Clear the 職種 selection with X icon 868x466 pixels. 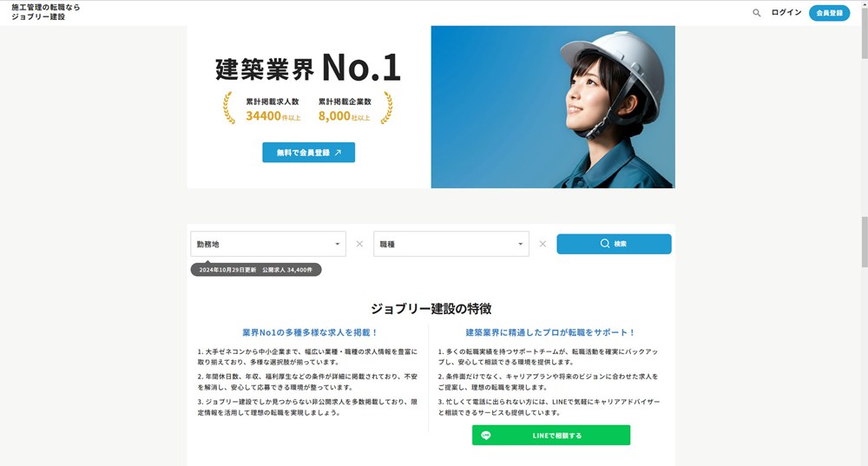tap(542, 244)
